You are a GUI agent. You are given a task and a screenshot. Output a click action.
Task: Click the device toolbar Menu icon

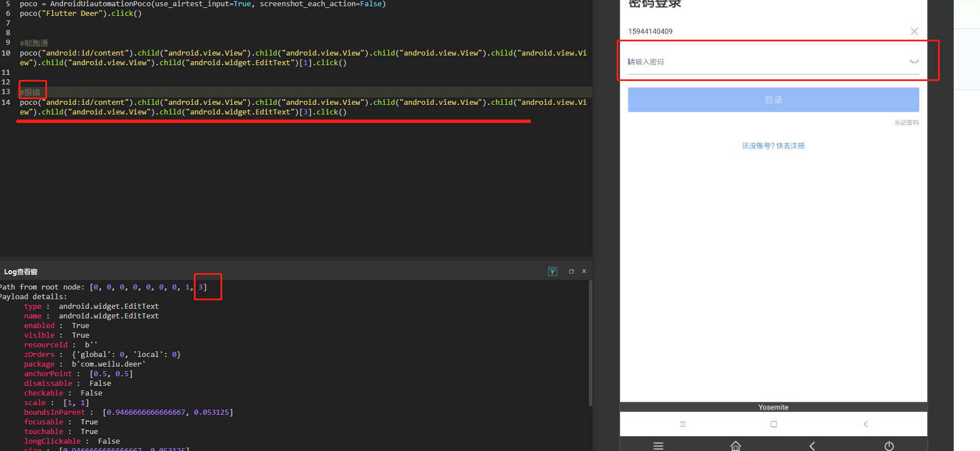pos(658,446)
